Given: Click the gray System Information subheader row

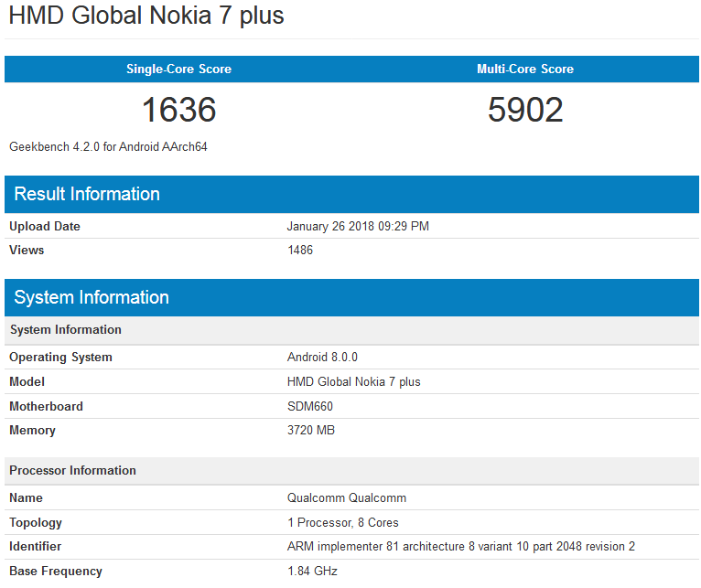Looking at the screenshot, I should (351, 330).
